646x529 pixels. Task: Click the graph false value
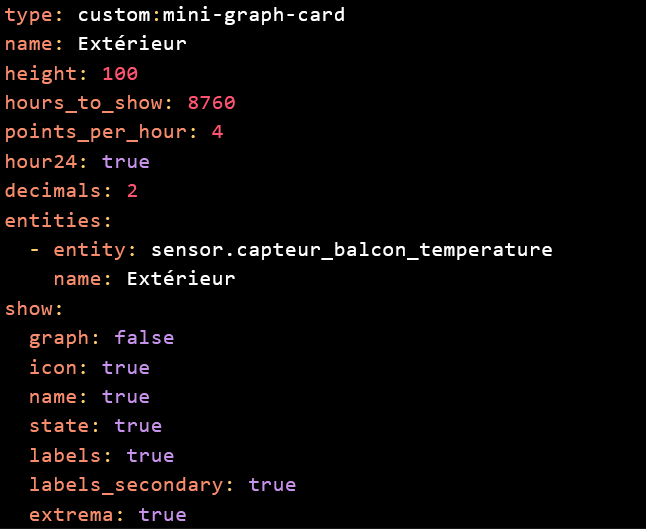click(x=144, y=338)
